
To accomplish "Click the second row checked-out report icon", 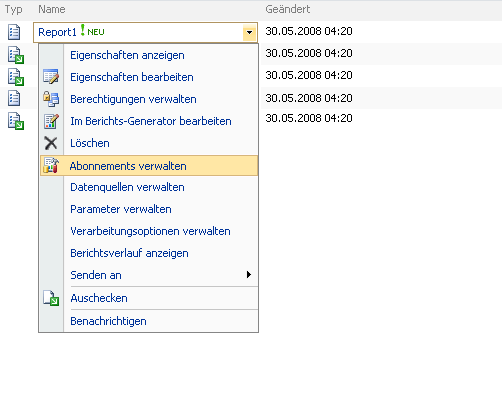I will pos(16,55).
